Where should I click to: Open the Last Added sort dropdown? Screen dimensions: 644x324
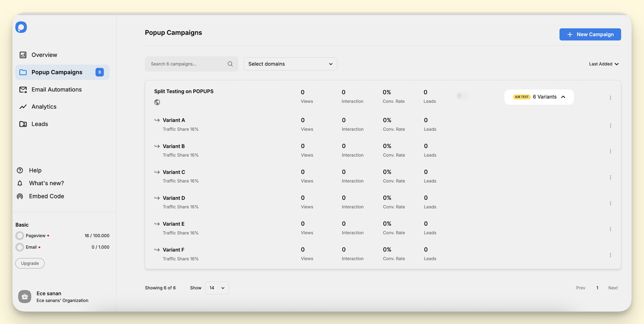604,64
